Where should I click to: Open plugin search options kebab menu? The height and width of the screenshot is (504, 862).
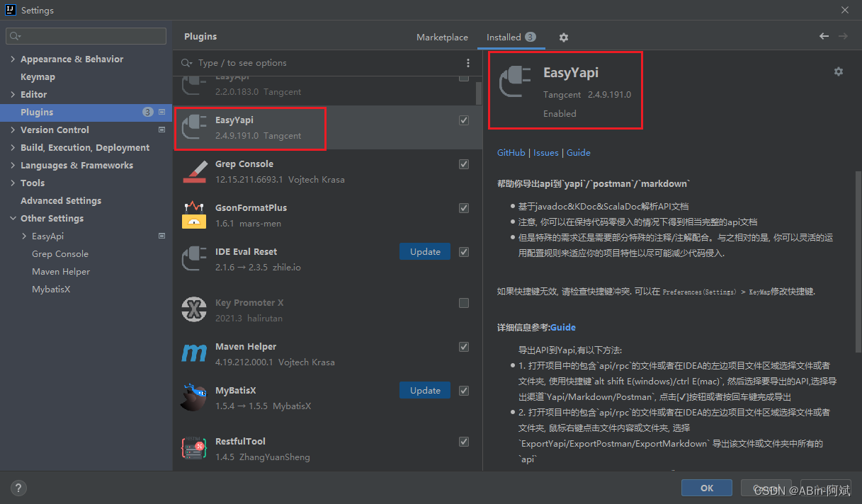468,63
